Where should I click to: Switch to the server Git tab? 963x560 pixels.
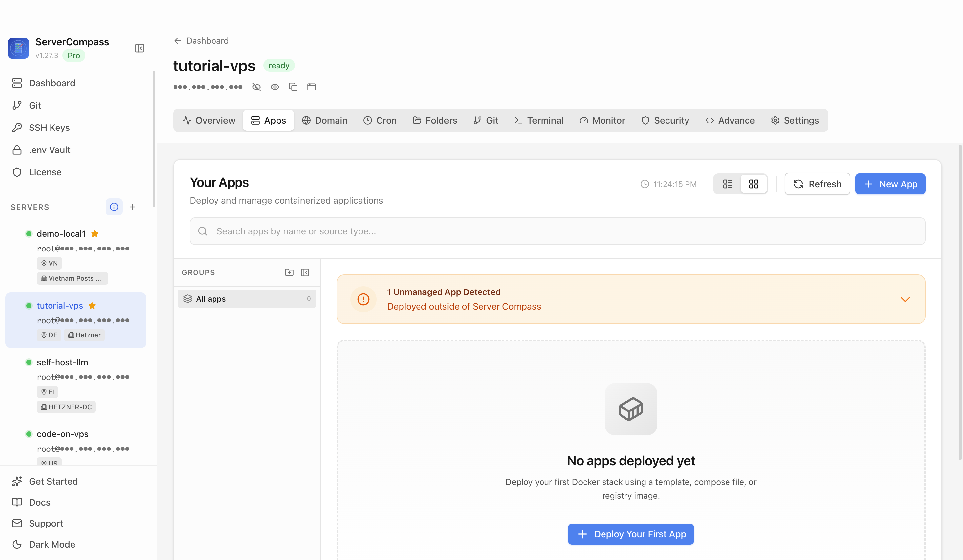pyautogui.click(x=485, y=120)
